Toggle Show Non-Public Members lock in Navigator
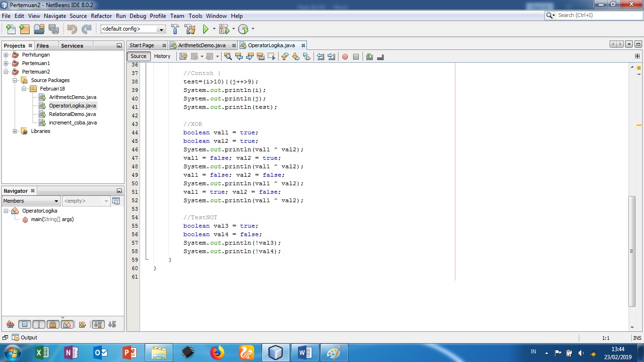 (x=53, y=324)
